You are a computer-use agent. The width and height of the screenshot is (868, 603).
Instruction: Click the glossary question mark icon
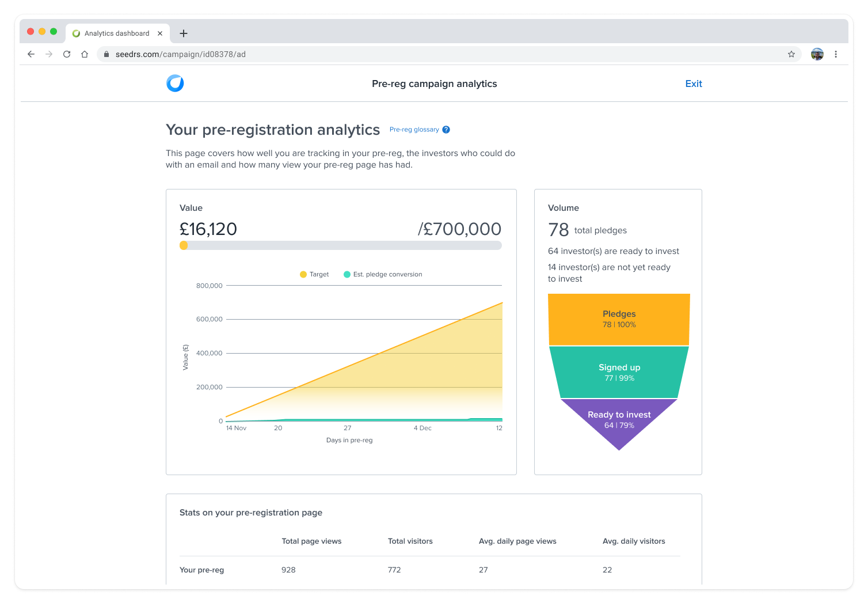[446, 130]
